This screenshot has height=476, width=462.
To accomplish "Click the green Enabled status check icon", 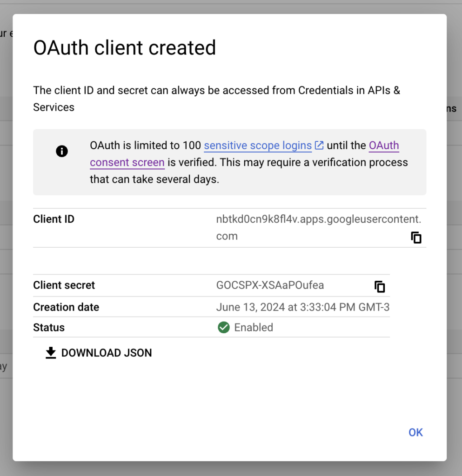I will click(x=223, y=327).
